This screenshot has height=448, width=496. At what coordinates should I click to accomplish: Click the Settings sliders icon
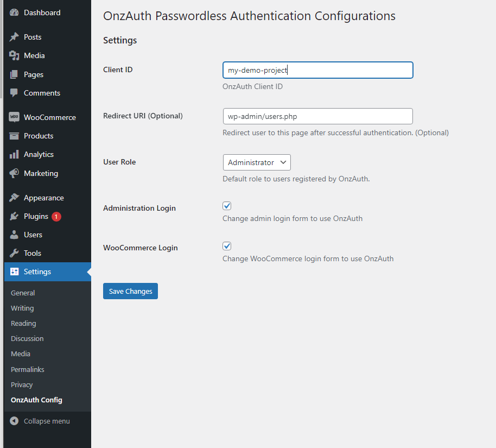14,272
